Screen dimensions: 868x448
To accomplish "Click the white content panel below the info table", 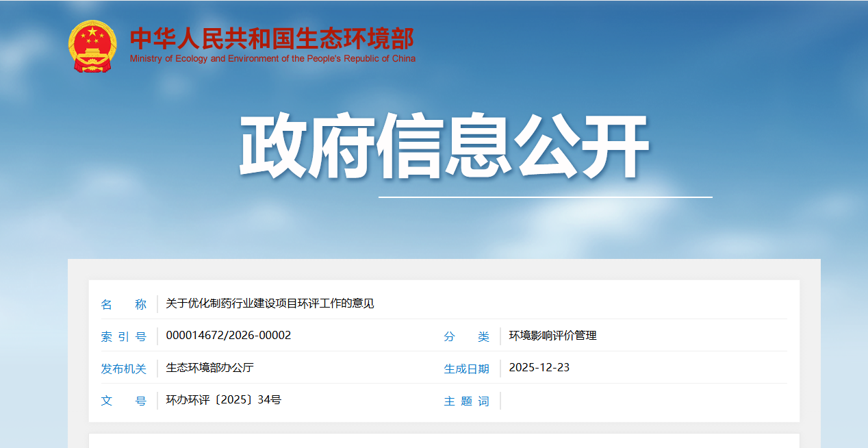I will (x=444, y=440).
